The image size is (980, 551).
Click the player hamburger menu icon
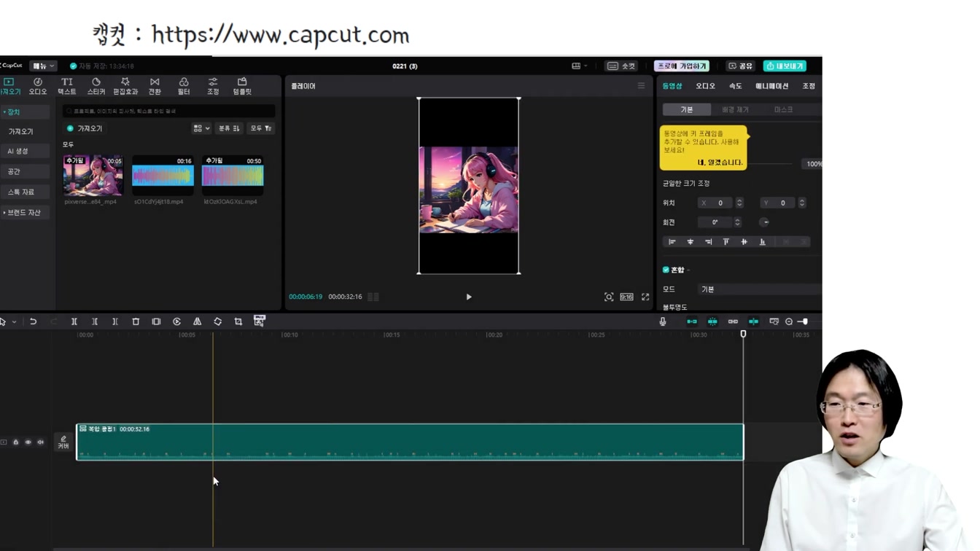641,86
